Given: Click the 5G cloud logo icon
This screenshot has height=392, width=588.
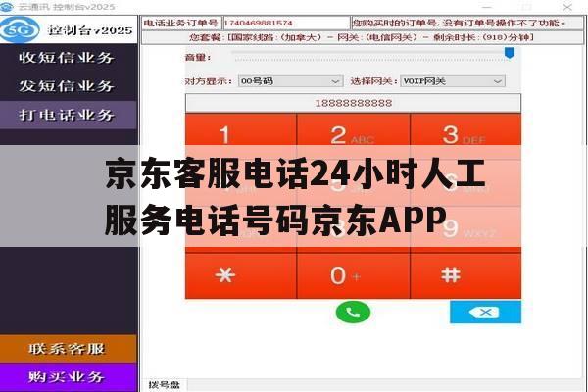Looking at the screenshot, I should [x=20, y=30].
